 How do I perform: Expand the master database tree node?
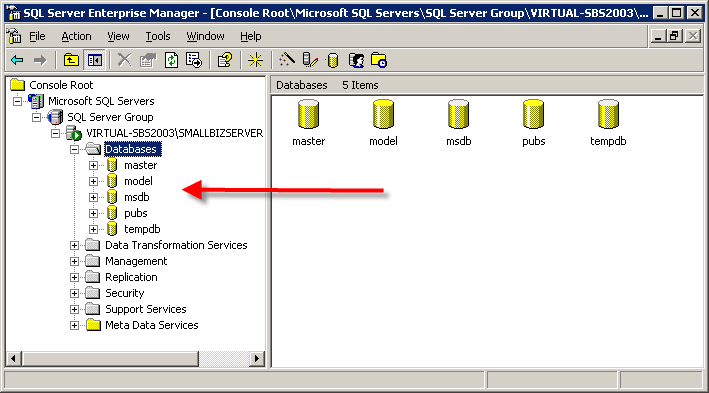point(93,166)
